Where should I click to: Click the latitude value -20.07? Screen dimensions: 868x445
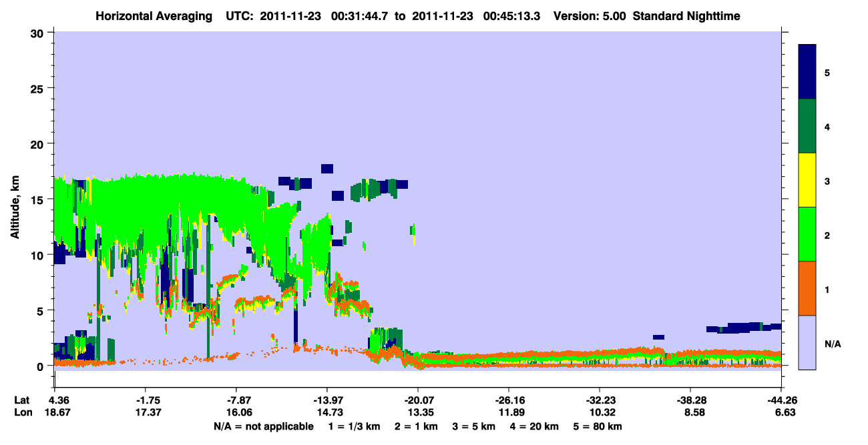417,400
